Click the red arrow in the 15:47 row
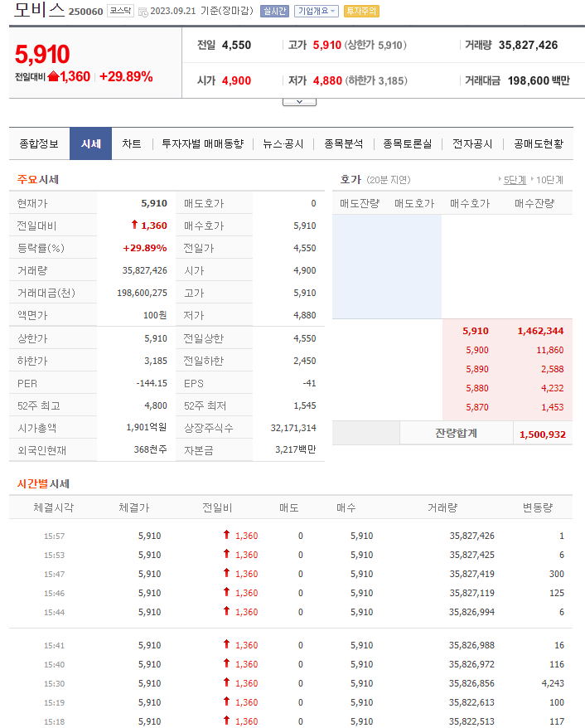The image size is (585, 728). [x=226, y=573]
